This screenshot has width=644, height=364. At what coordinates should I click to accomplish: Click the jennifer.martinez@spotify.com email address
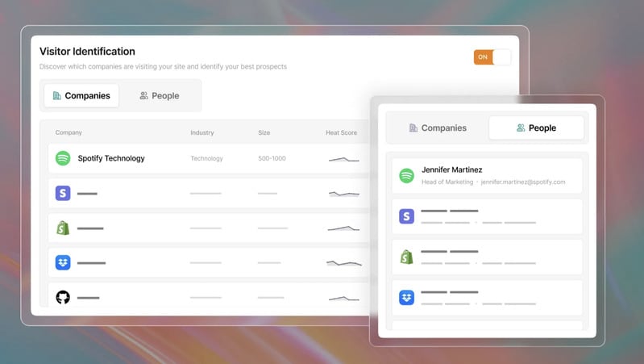coord(522,182)
